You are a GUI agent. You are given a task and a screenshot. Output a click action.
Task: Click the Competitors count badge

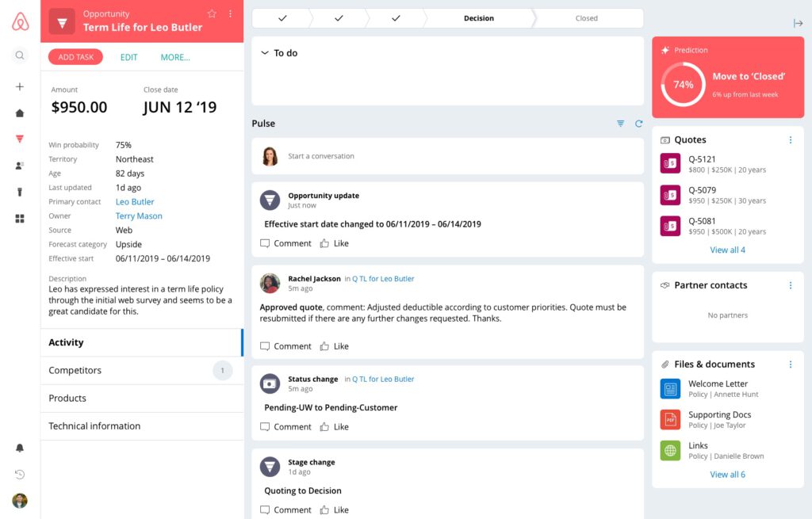(x=223, y=371)
